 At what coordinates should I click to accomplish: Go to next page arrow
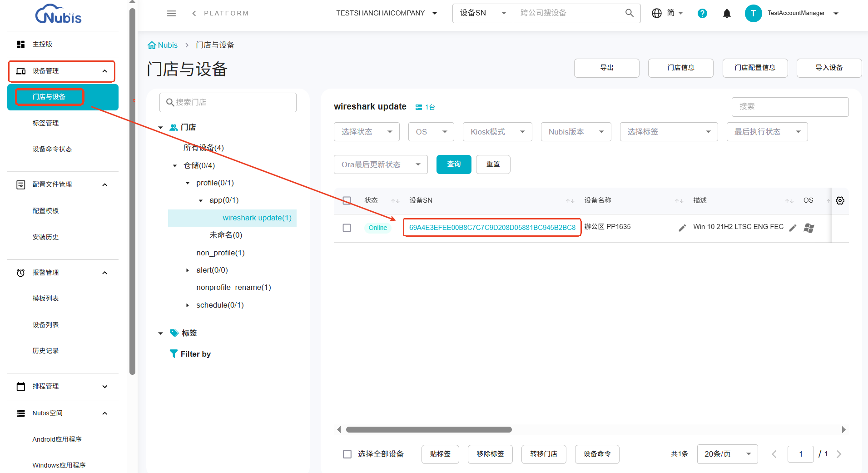pos(839,454)
